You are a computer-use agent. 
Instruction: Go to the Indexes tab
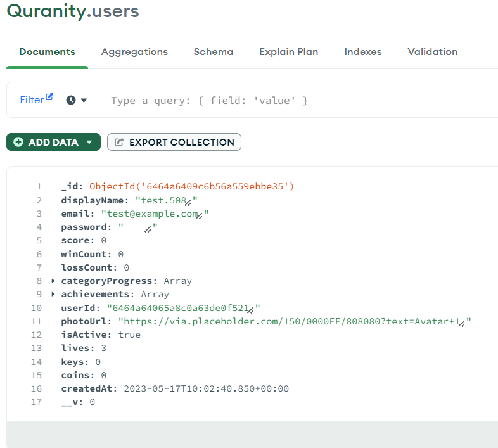pyautogui.click(x=362, y=52)
